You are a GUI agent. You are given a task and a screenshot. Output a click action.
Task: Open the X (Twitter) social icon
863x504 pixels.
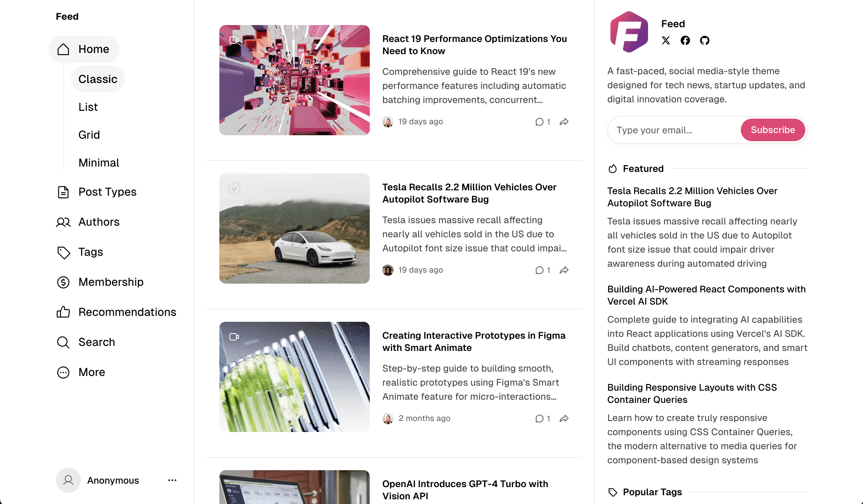(666, 40)
